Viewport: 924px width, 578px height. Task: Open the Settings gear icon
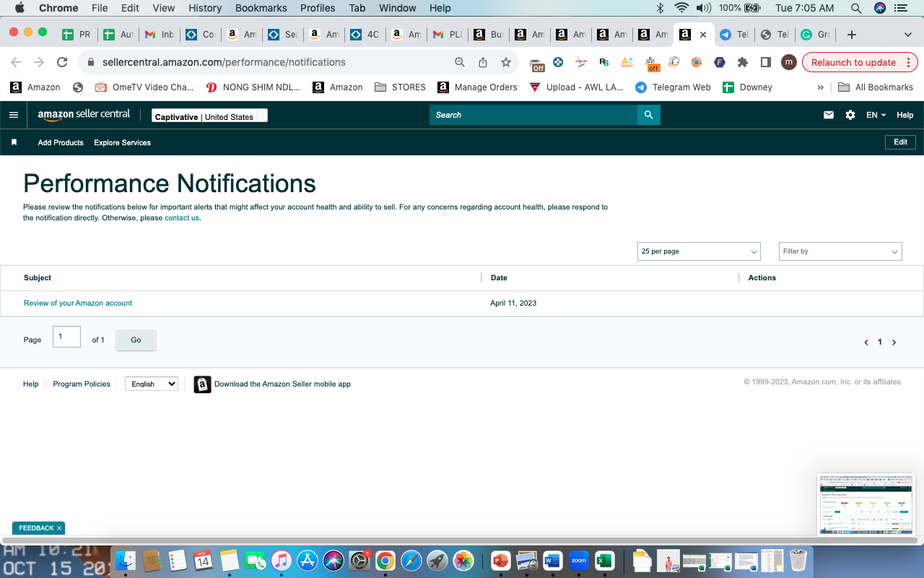coord(850,115)
